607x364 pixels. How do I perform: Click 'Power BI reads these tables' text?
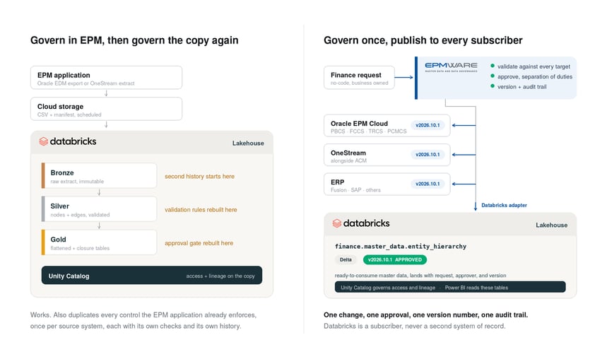[476, 288]
